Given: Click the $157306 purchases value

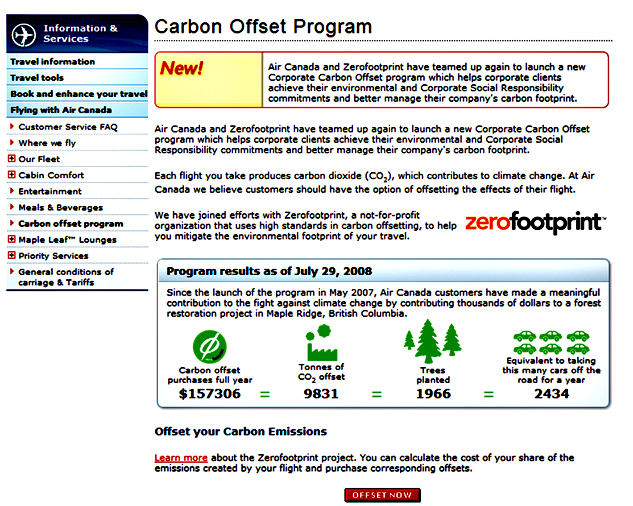Looking at the screenshot, I should (x=210, y=394).
